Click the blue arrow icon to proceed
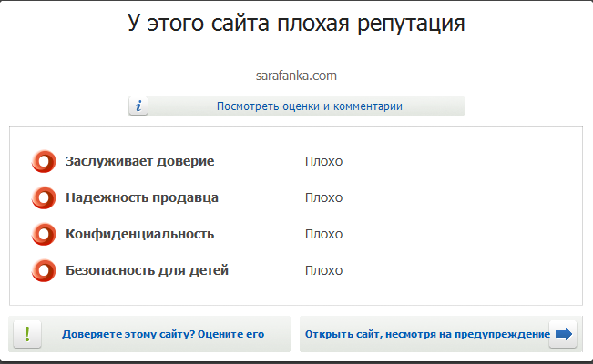 pos(564,334)
